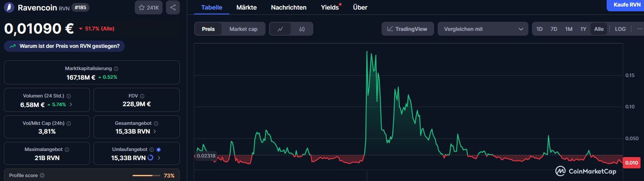Open the TradingView chart button
Screen dimensions: 644x181
click(408, 29)
